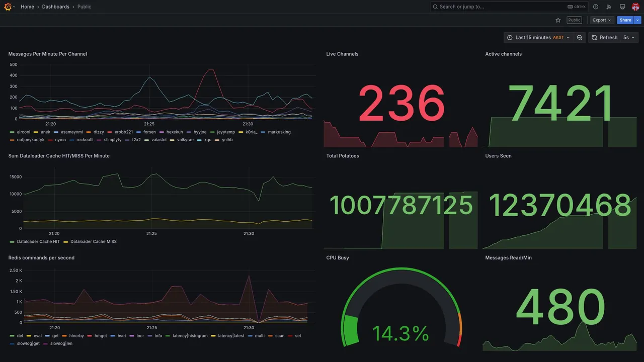The height and width of the screenshot is (362, 644).
Task: Click the Grafana logo icon
Action: 8,7
